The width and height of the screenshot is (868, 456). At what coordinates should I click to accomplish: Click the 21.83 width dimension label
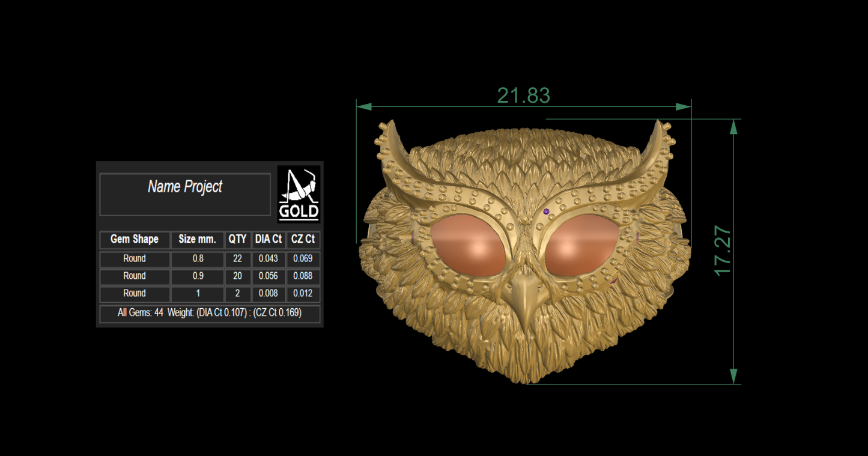[x=524, y=96]
